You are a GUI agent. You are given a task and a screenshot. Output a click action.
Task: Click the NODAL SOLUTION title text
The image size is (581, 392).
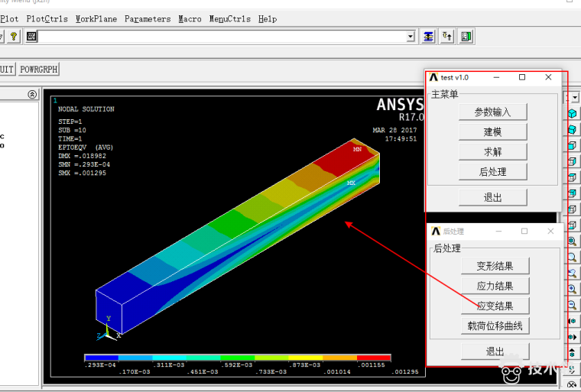pos(86,109)
